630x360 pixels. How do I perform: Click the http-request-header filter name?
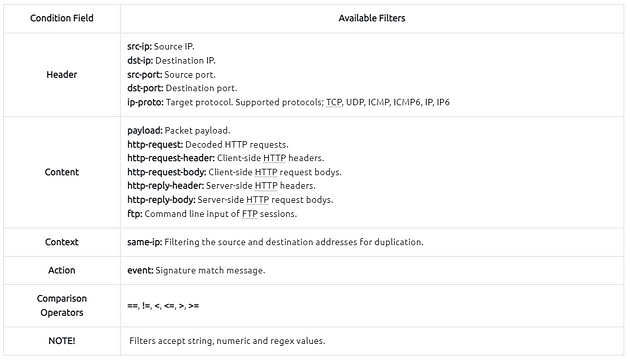(x=171, y=158)
